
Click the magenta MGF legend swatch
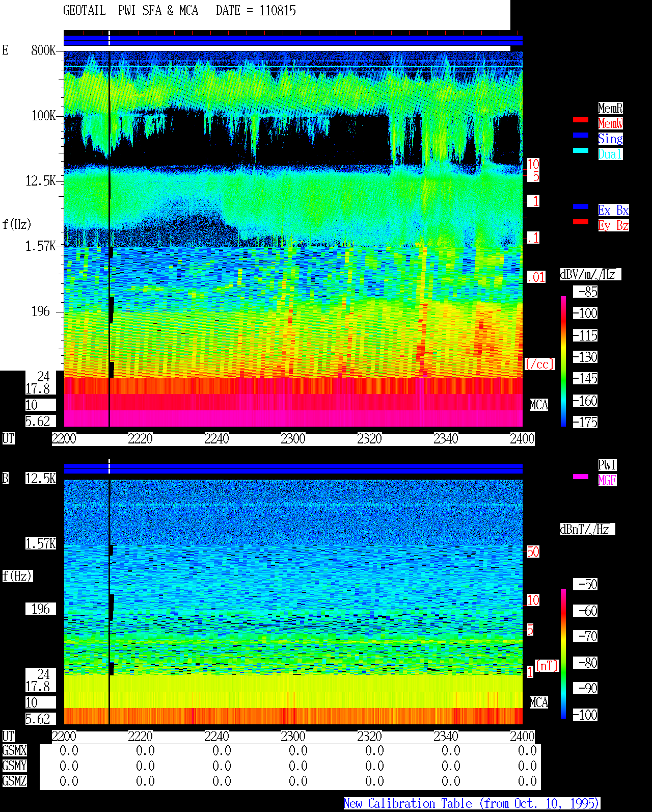[x=581, y=477]
